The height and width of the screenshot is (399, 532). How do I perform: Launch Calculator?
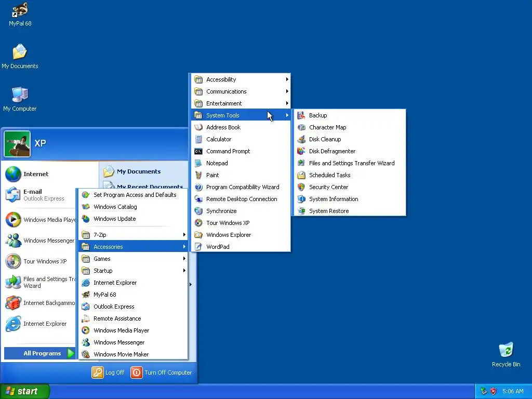(x=241, y=139)
